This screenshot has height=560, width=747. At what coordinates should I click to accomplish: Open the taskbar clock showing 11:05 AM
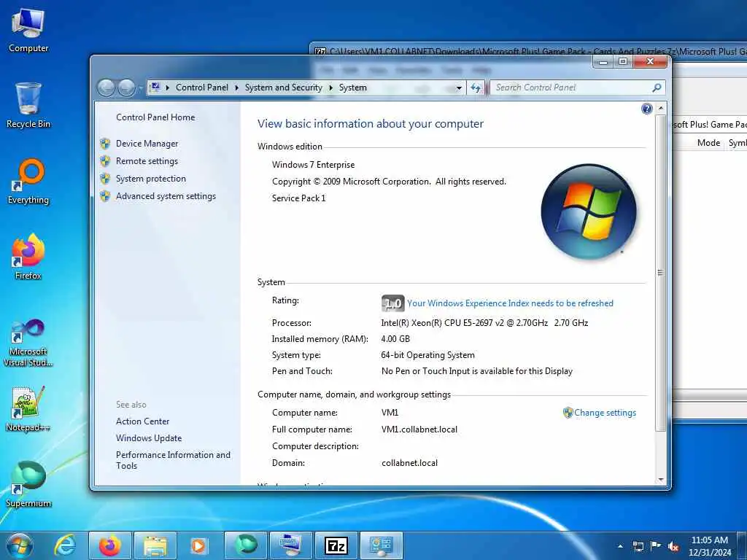tap(709, 546)
